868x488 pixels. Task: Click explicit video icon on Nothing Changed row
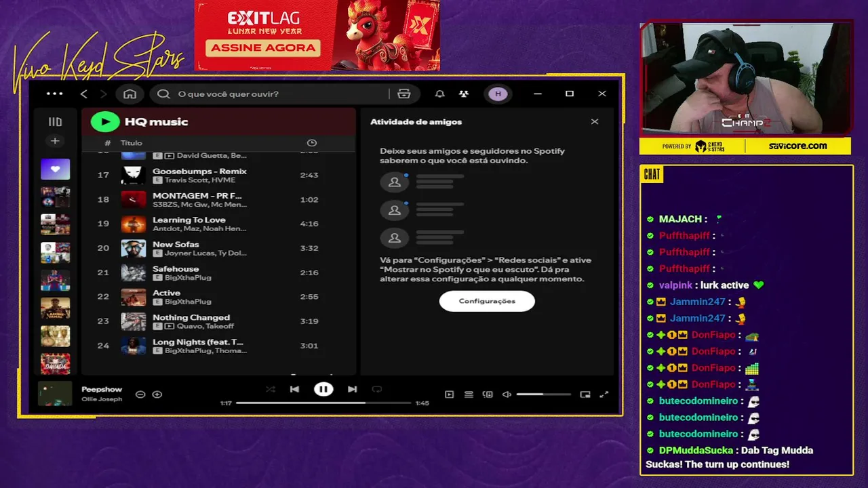(170, 327)
